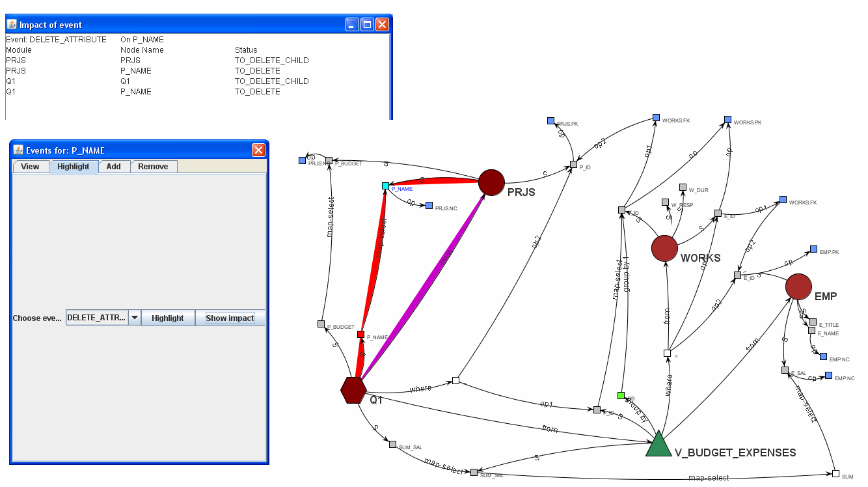Click the green GB group-by node

pos(621,395)
